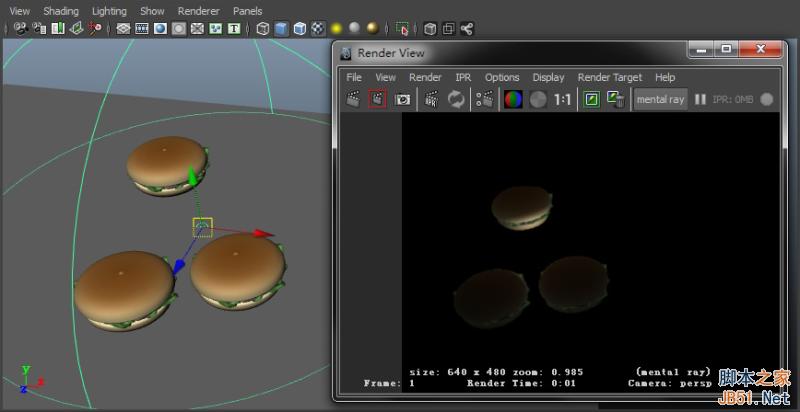Open the Panels menu
Screen dimensions: 800x412
click(x=247, y=11)
